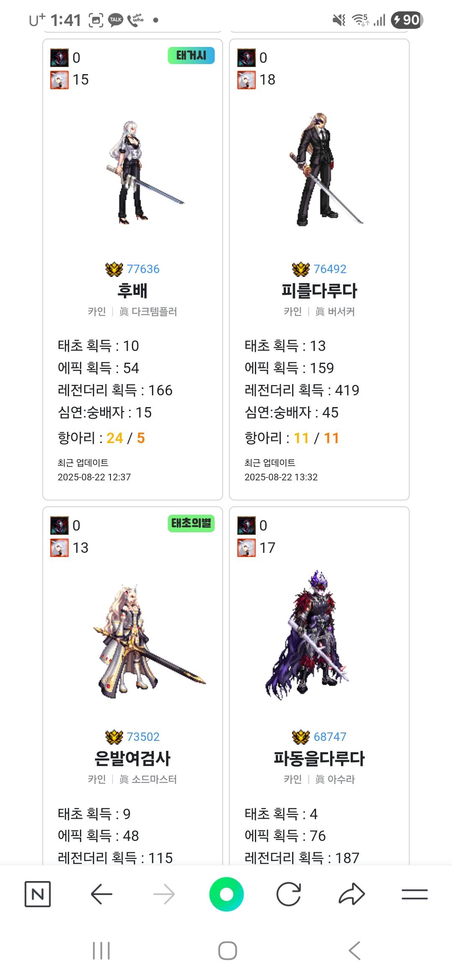
Task: Tap the green Naver search circle button
Action: [x=226, y=894]
